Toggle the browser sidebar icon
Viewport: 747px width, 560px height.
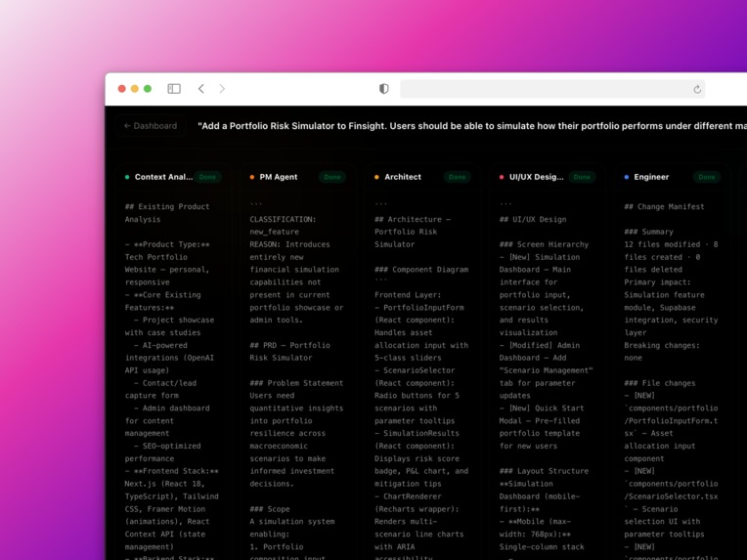click(x=174, y=89)
